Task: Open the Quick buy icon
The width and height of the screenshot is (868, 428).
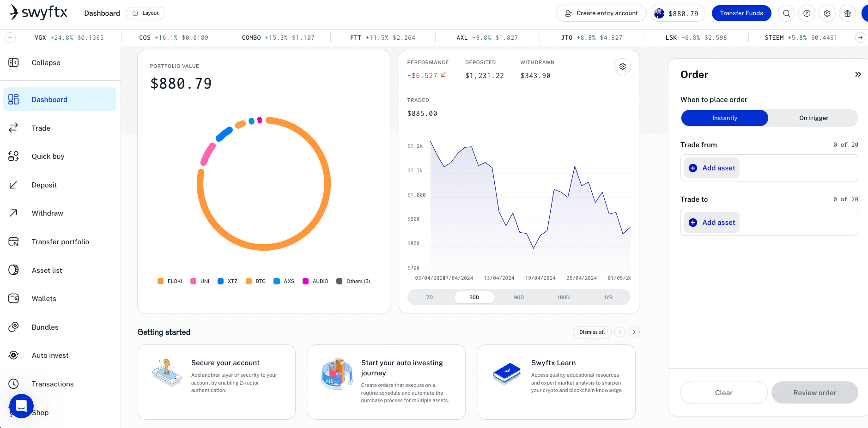Action: tap(13, 156)
